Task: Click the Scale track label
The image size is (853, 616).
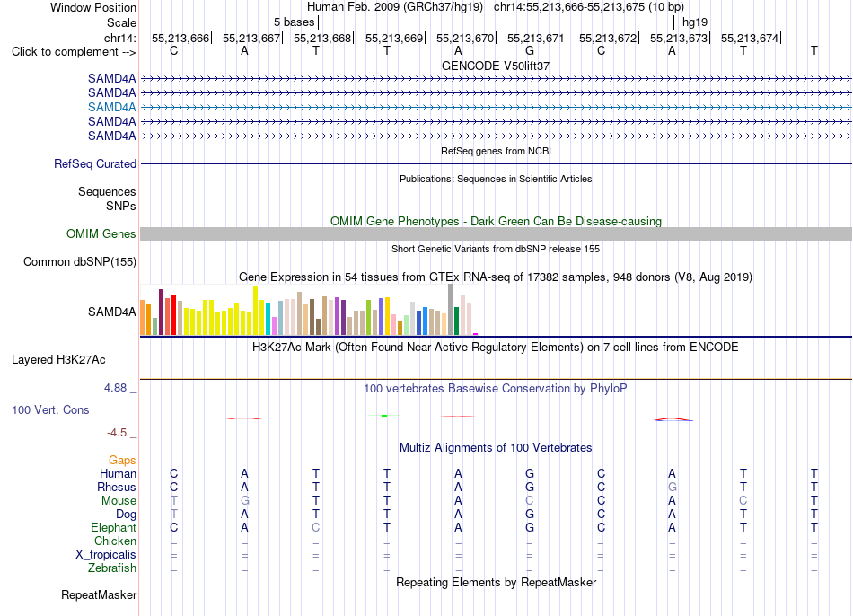Action: pyautogui.click(x=121, y=22)
